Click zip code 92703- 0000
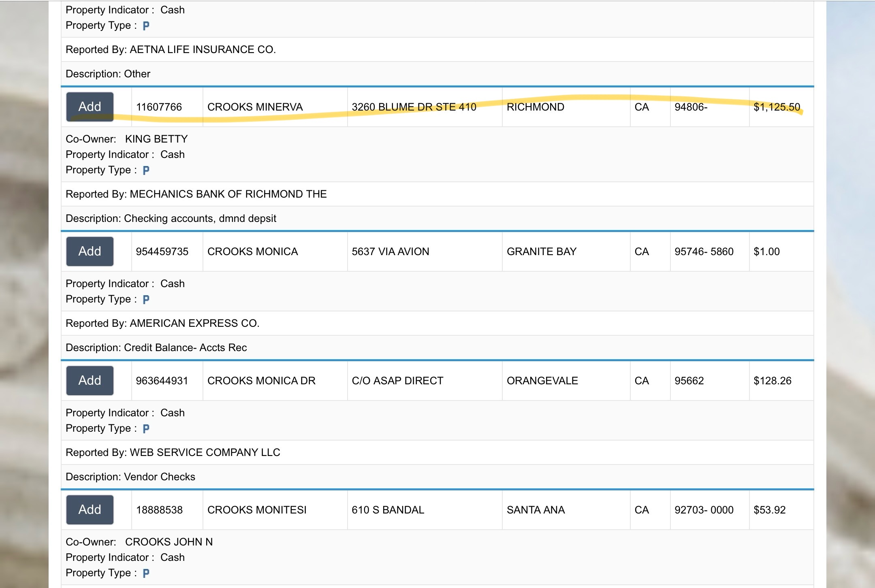Image resolution: width=875 pixels, height=588 pixels. click(x=704, y=510)
